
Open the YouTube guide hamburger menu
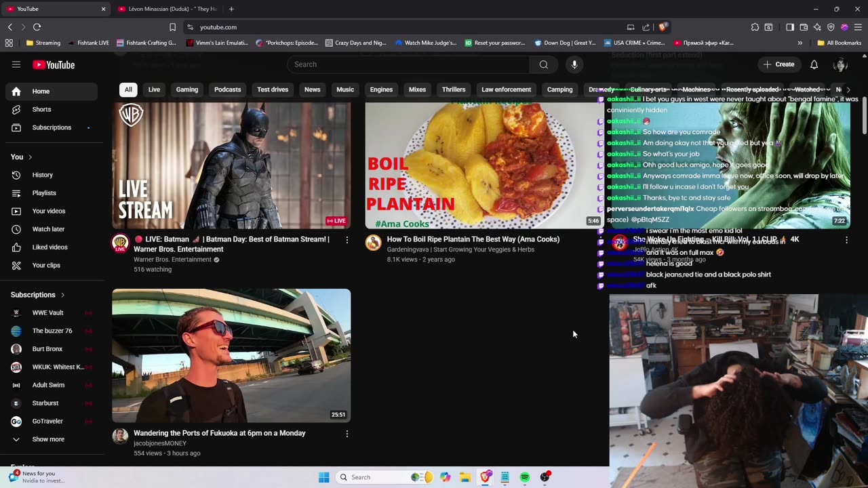(x=16, y=64)
